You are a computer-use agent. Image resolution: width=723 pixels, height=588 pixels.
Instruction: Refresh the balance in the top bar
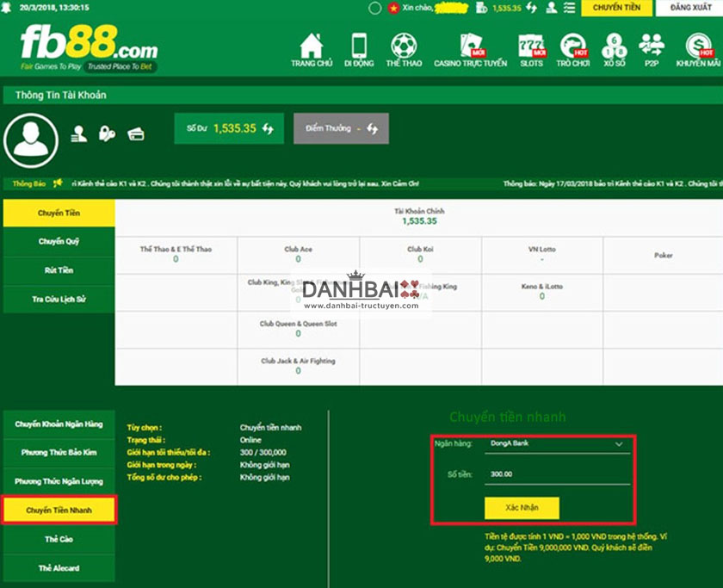(532, 8)
